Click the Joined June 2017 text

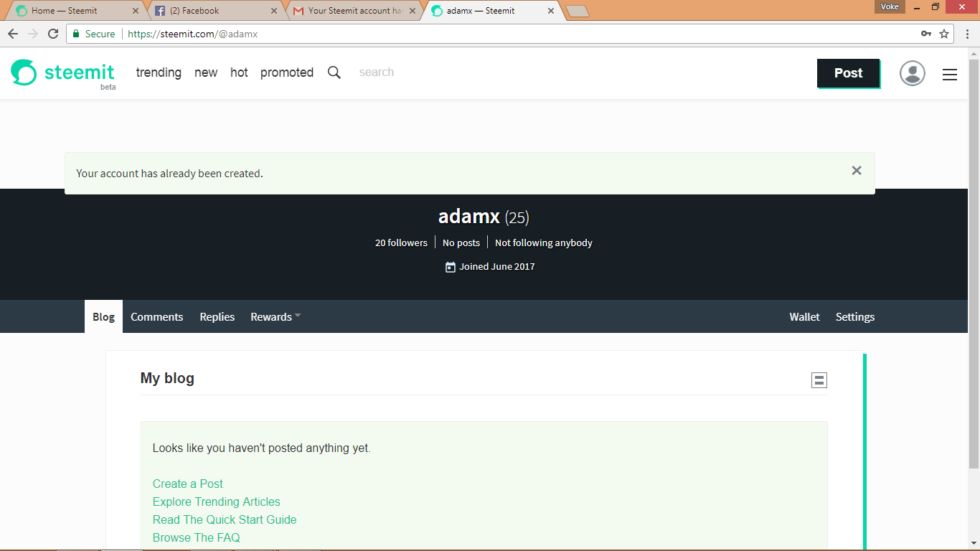[x=497, y=266]
